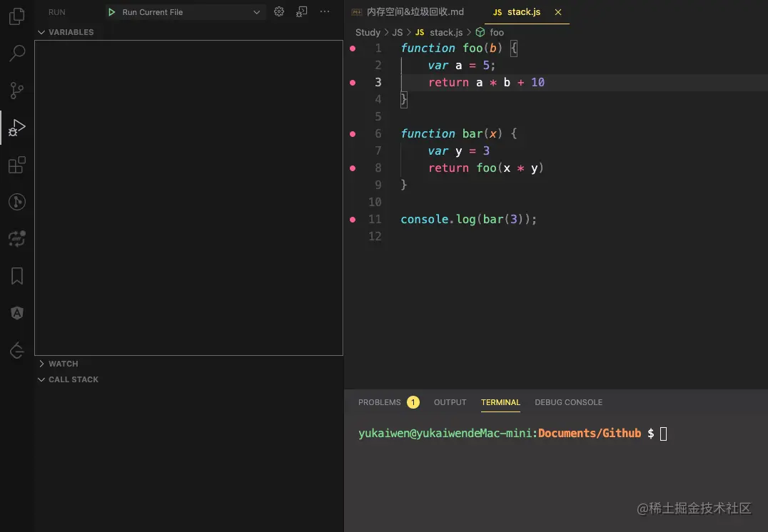The height and width of the screenshot is (532, 768).
Task: Click the stack.js breadcrumb item
Action: click(x=439, y=32)
